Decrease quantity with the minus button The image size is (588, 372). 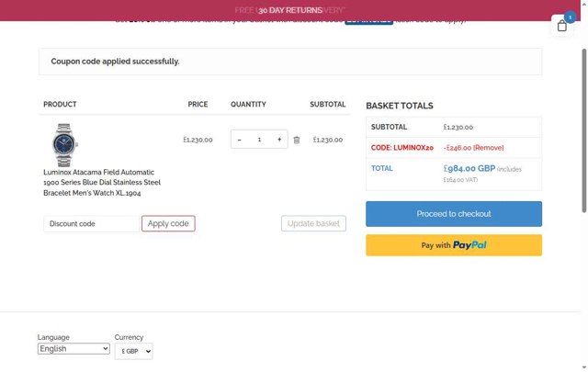(x=239, y=140)
